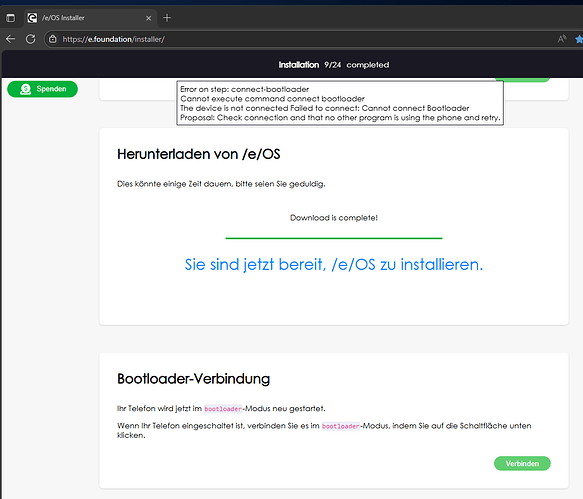
Task: Close the /e/OS Installer tab
Action: pyautogui.click(x=148, y=18)
